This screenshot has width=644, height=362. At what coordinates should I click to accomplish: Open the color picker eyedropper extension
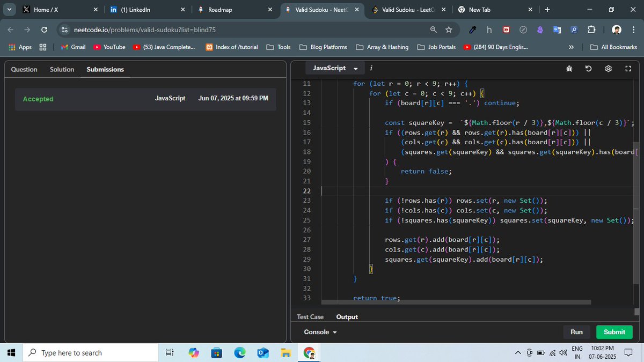[472, 30]
